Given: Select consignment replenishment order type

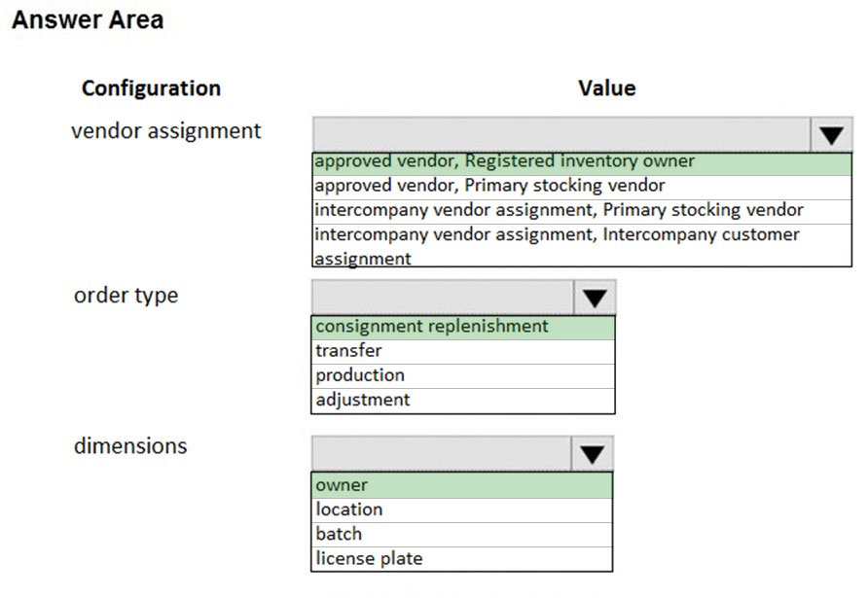Looking at the screenshot, I should [463, 328].
